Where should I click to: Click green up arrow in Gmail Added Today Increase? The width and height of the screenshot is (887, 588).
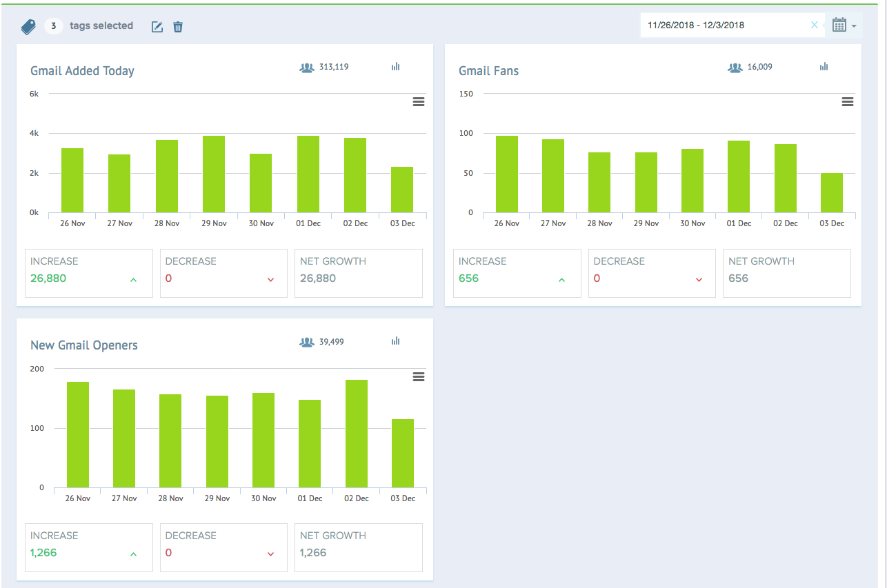pos(133,280)
